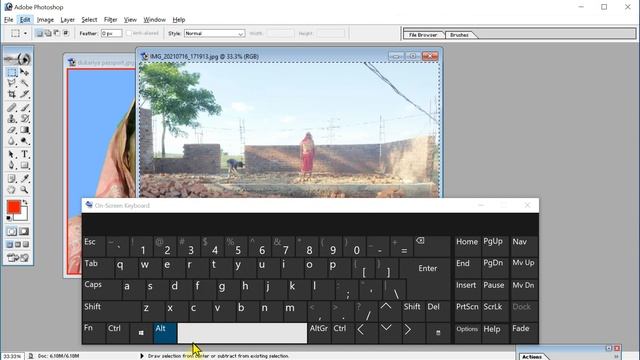The width and height of the screenshot is (640, 360).
Task: Open the Filter menu
Action: click(110, 20)
